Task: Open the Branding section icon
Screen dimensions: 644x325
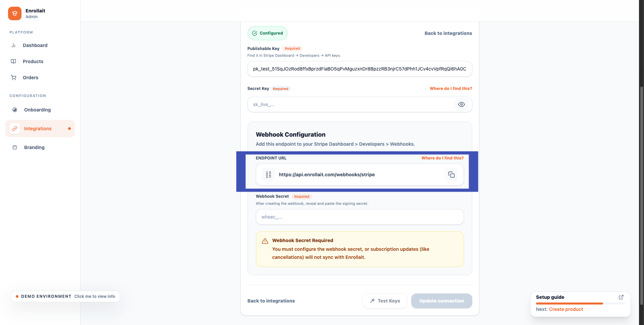Action: [x=14, y=147]
